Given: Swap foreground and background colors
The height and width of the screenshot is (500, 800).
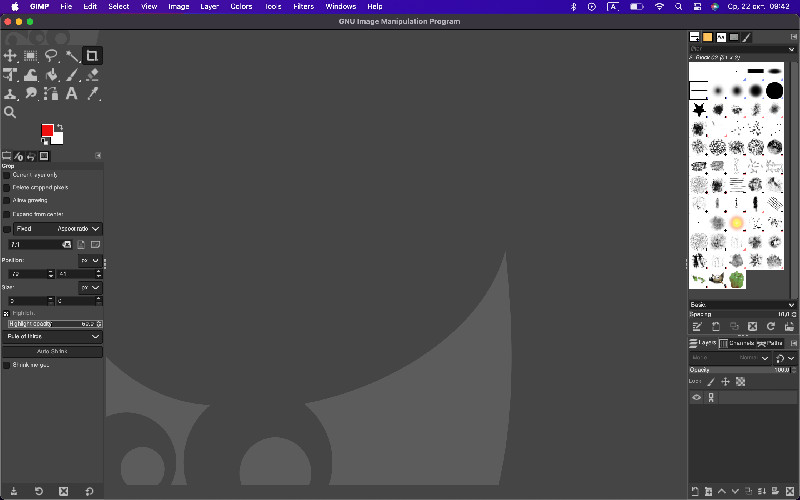Looking at the screenshot, I should (60, 127).
